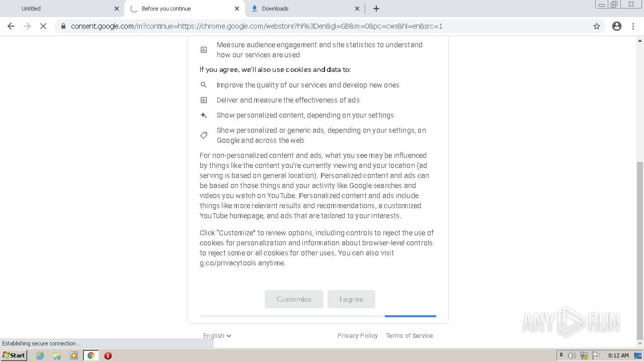Switch to the Before you continue tab

(184, 9)
